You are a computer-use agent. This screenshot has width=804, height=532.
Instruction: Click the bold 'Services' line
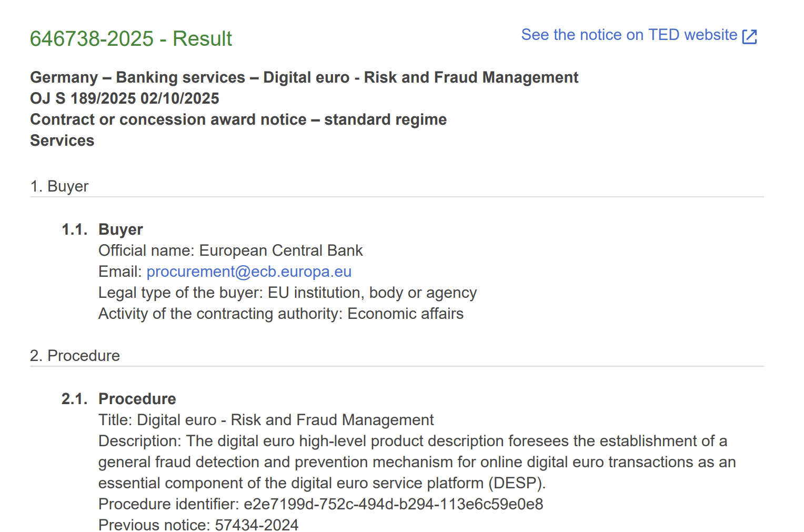pos(62,140)
